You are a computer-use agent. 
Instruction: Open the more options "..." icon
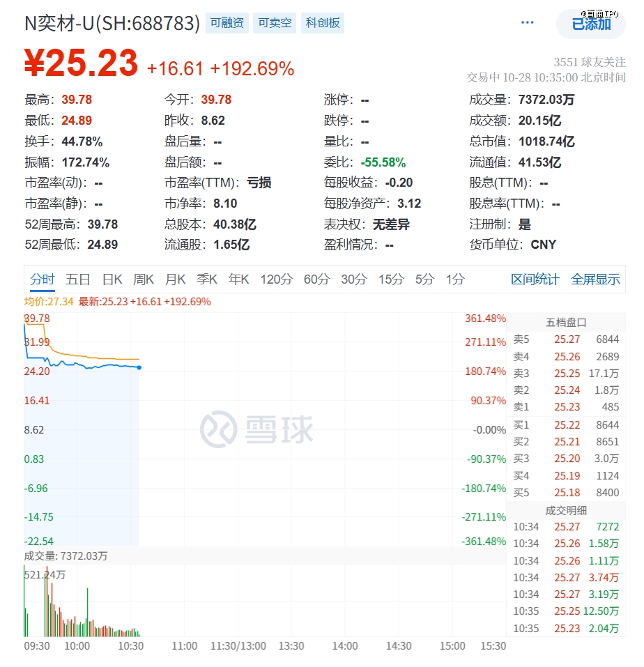click(x=528, y=22)
